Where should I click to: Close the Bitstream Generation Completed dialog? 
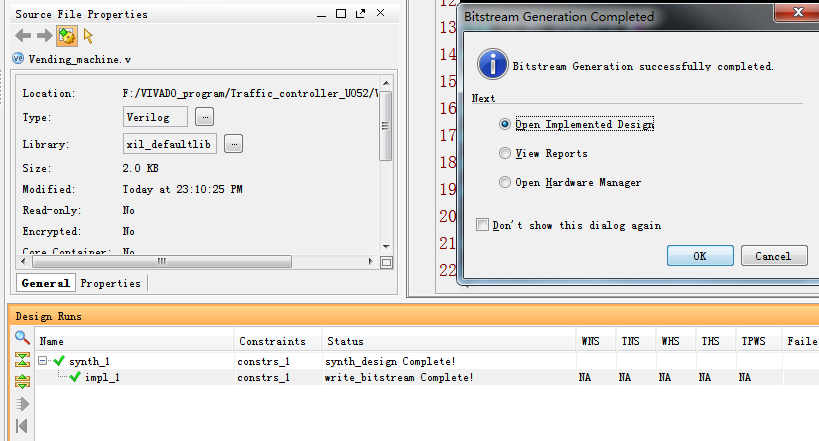point(798,13)
